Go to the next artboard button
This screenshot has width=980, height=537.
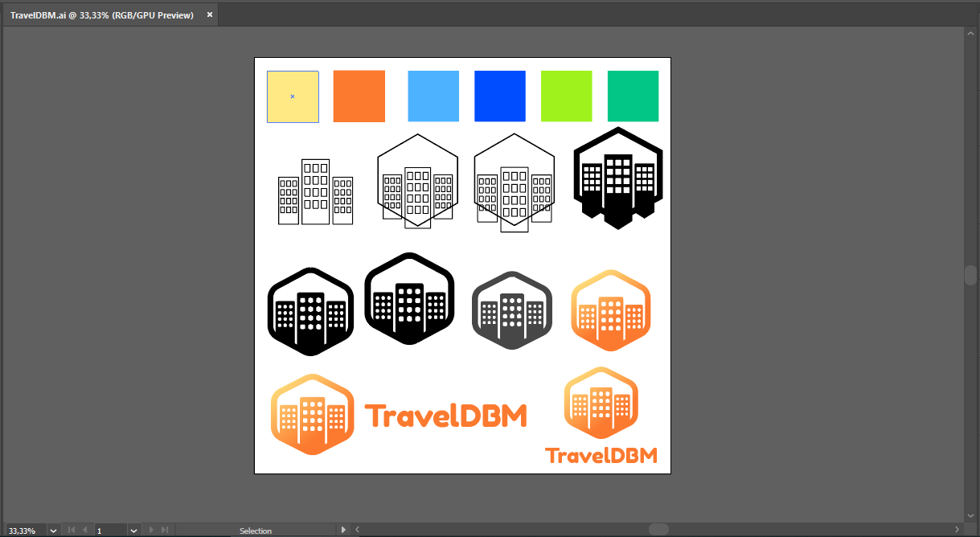pyautogui.click(x=151, y=531)
